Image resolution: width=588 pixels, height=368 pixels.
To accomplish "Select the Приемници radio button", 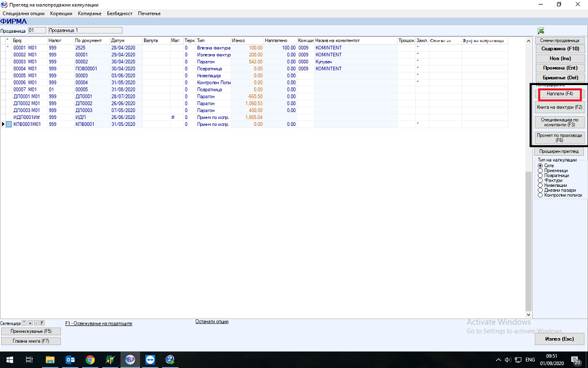I will tap(540, 171).
